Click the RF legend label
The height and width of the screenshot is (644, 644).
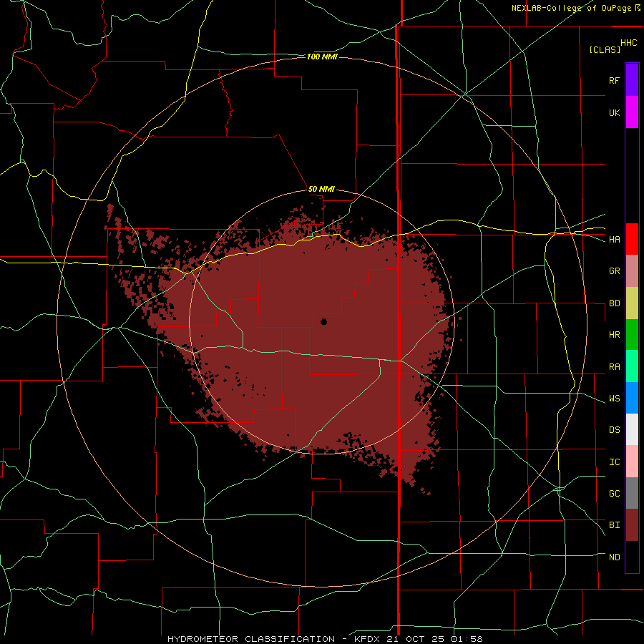(614, 80)
